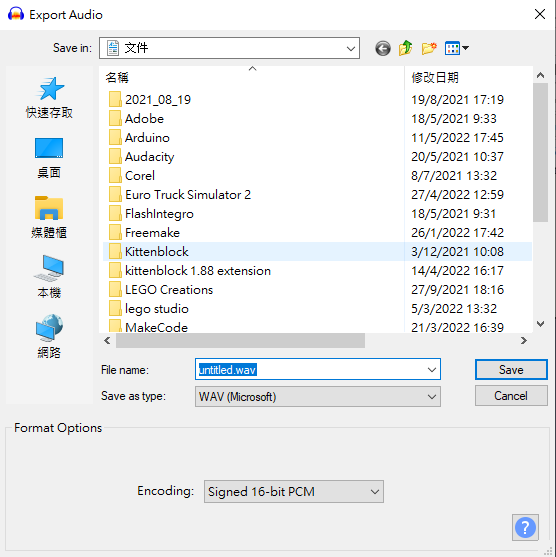Click date 5/3/2022 13:32
This screenshot has width=556, height=557.
tap(454, 308)
